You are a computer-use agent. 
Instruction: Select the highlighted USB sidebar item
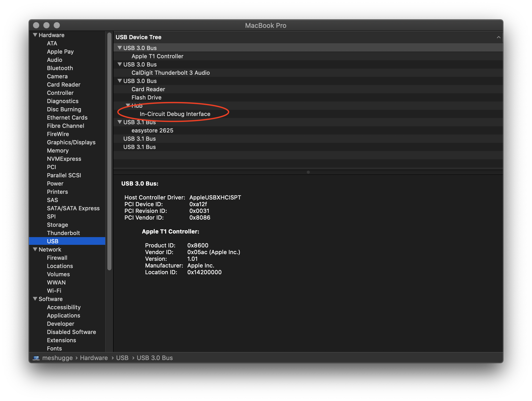click(x=67, y=241)
